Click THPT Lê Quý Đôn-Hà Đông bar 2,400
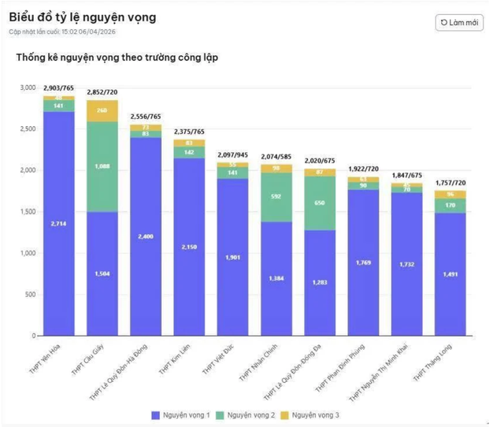This screenshot has width=504, height=427. tap(146, 236)
